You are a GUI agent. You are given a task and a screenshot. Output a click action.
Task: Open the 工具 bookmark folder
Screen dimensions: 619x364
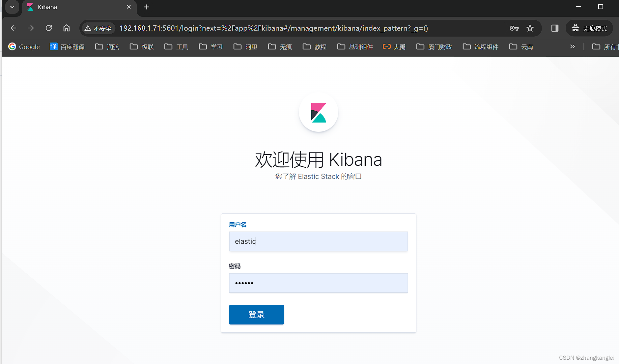point(176,47)
